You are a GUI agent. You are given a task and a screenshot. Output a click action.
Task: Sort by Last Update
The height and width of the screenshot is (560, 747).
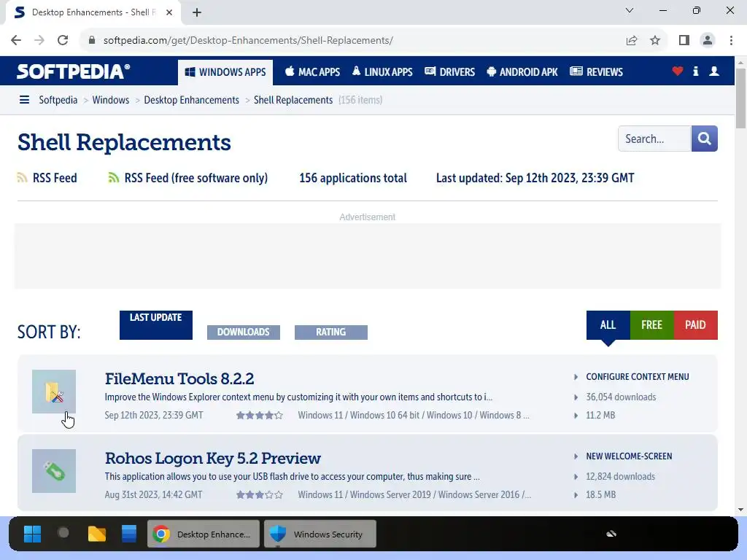click(x=156, y=324)
